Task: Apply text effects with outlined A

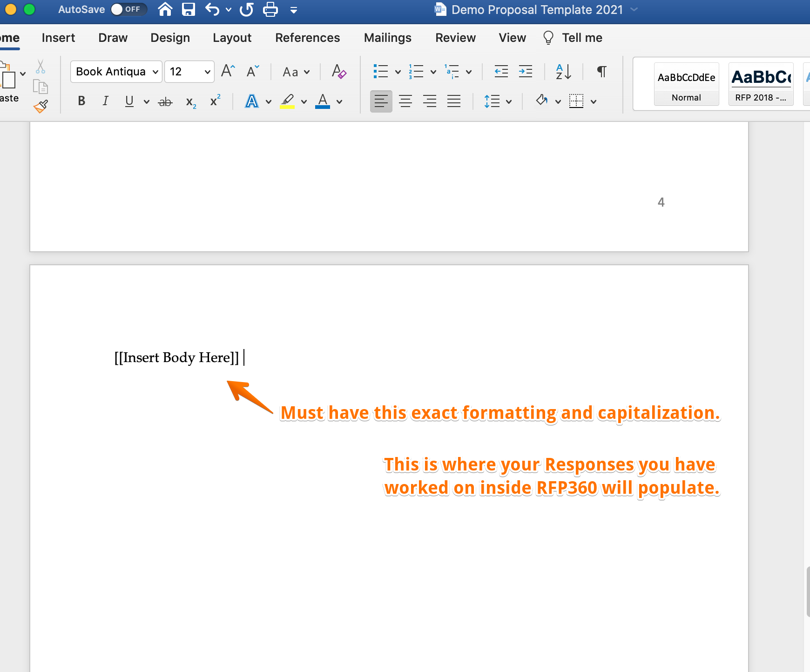Action: 252,101
